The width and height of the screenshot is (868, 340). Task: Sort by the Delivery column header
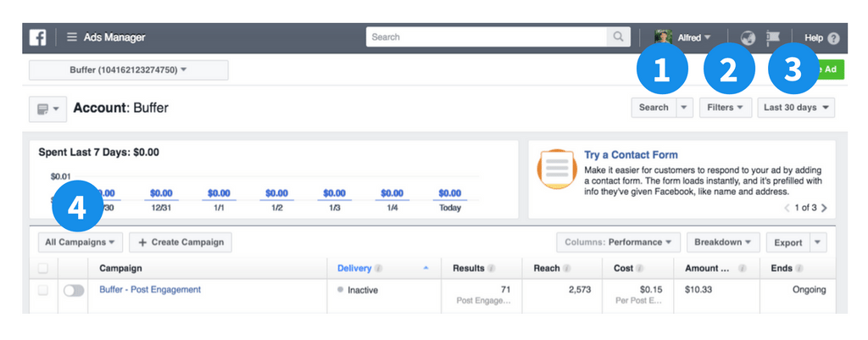point(355,269)
